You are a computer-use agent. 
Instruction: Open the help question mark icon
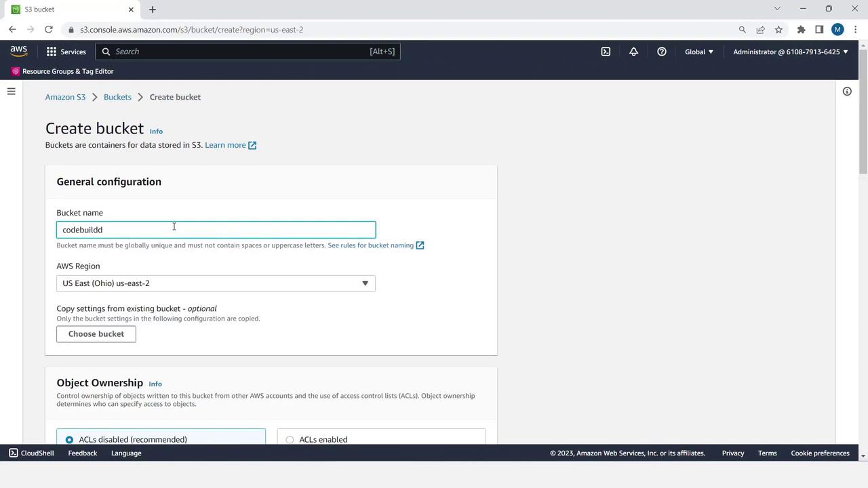[x=661, y=52]
